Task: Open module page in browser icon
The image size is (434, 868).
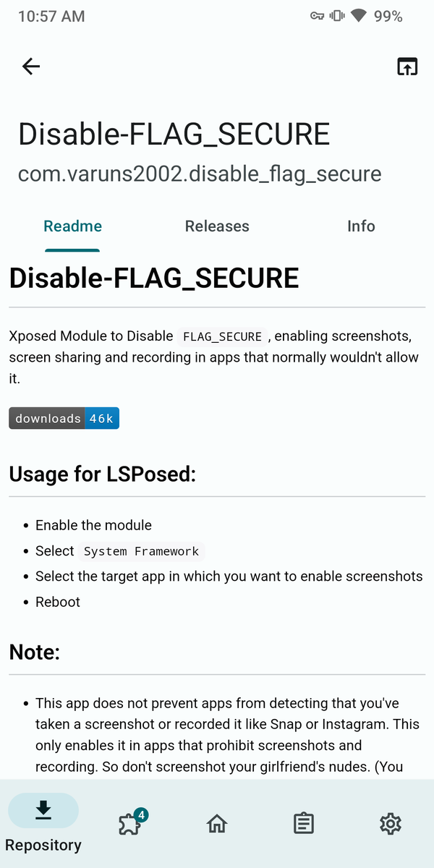Action: pyautogui.click(x=407, y=67)
